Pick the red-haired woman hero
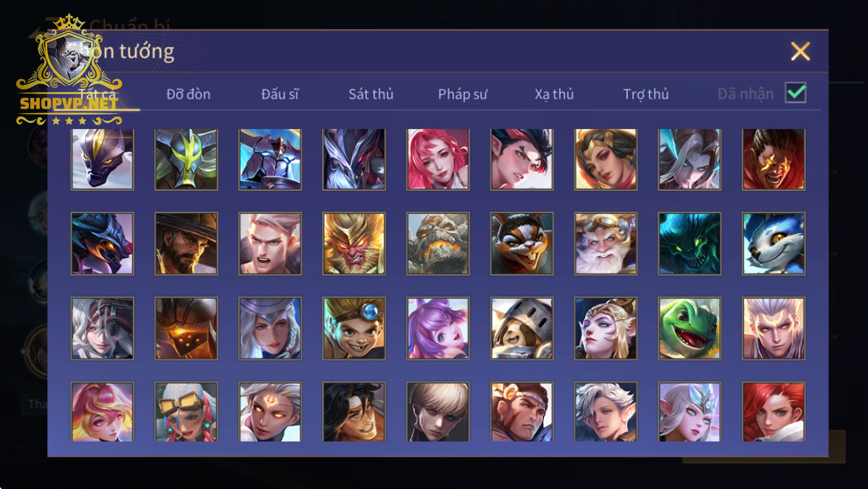This screenshot has width=868, height=489. [774, 411]
